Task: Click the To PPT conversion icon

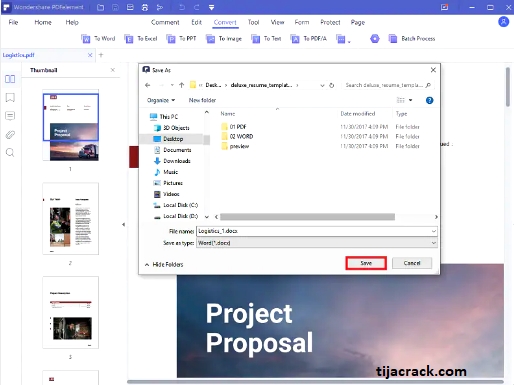Action: click(x=171, y=39)
